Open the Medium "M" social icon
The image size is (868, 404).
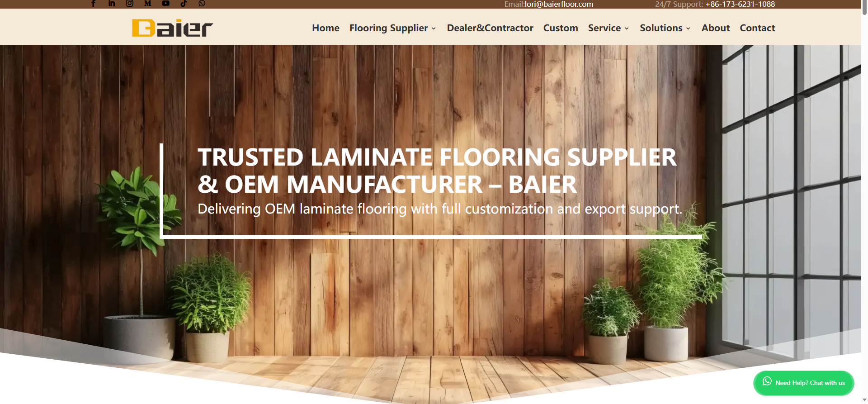click(147, 3)
